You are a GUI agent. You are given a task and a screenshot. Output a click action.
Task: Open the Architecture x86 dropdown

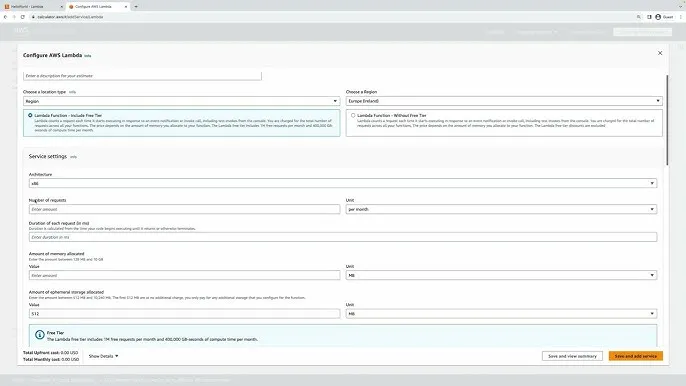point(343,183)
